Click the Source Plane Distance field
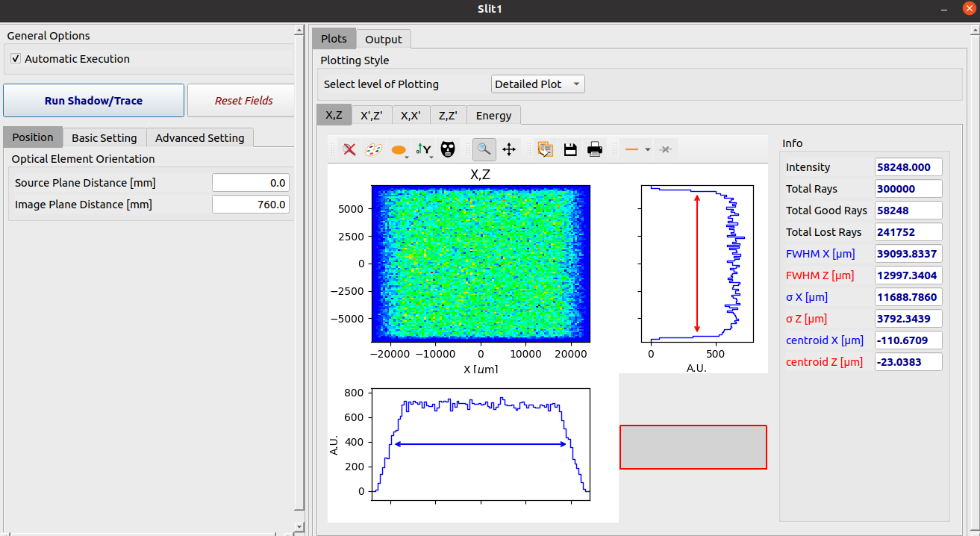Image resolution: width=980 pixels, height=536 pixels. [250, 183]
